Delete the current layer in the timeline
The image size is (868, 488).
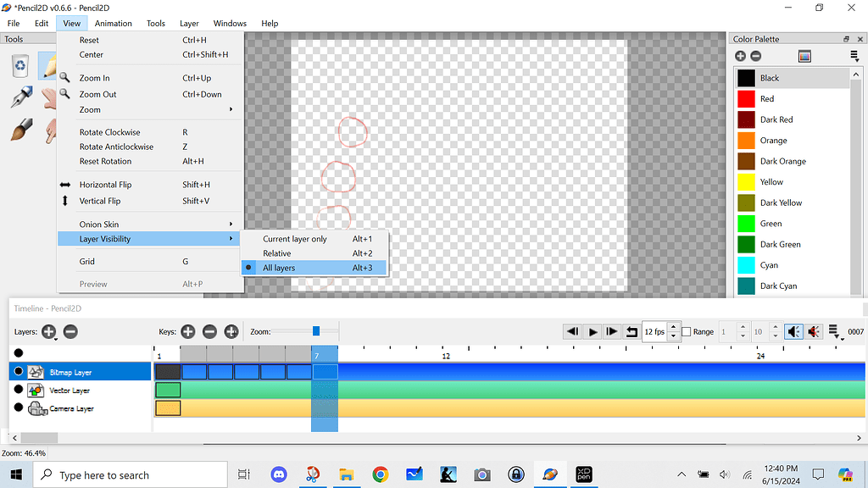coord(70,331)
